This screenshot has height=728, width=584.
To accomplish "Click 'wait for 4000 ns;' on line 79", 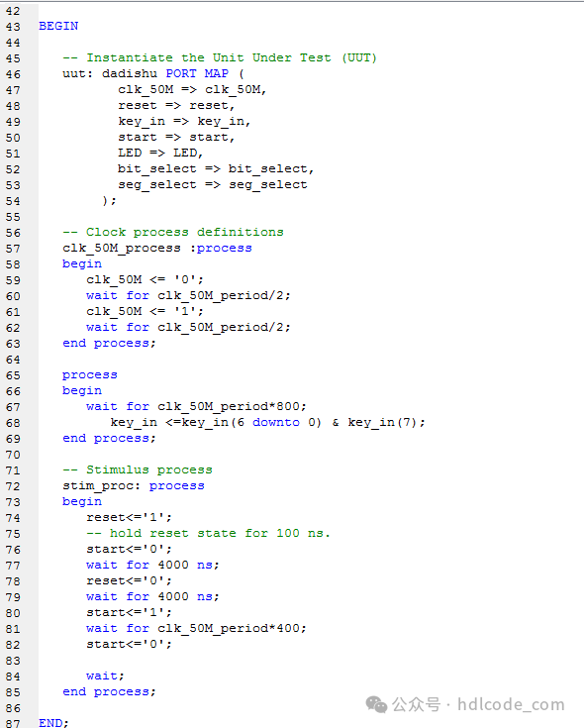I will pyautogui.click(x=152, y=596).
